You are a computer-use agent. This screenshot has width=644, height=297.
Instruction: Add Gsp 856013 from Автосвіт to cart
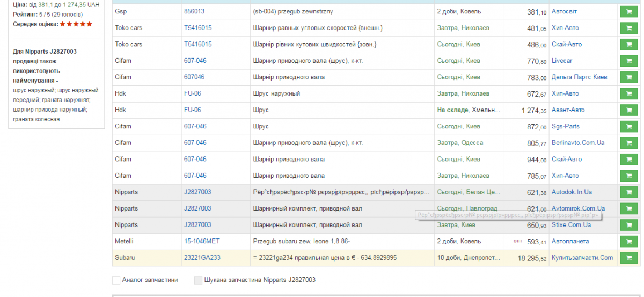628,11
